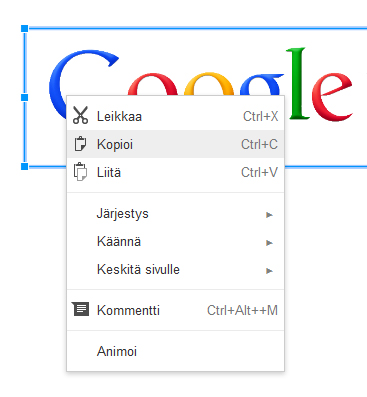Click the bottom-left corner selection handle
Viewport: 367px width, 397px height.
[25, 166]
